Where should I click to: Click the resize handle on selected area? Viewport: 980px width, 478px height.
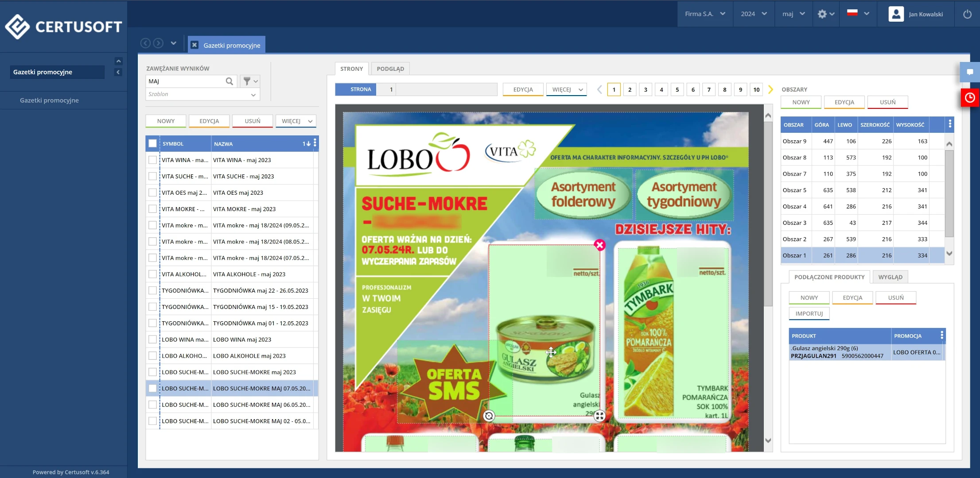(599, 416)
